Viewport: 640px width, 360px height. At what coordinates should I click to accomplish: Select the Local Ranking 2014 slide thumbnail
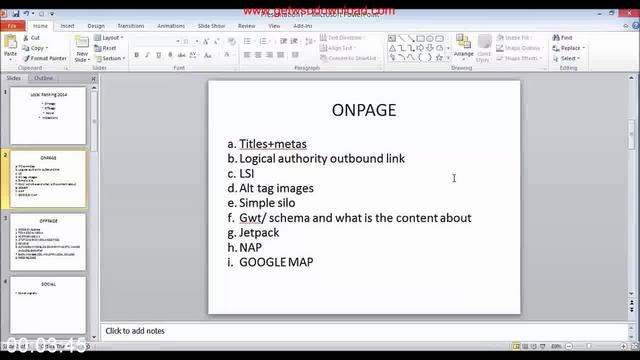point(48,116)
